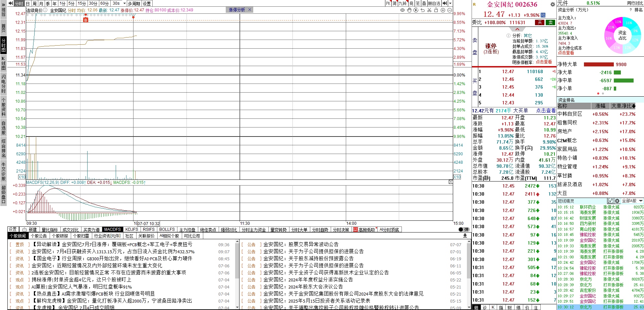Toggle the 多周期 multi-period button
644x310 pixels.
(x=134, y=3)
